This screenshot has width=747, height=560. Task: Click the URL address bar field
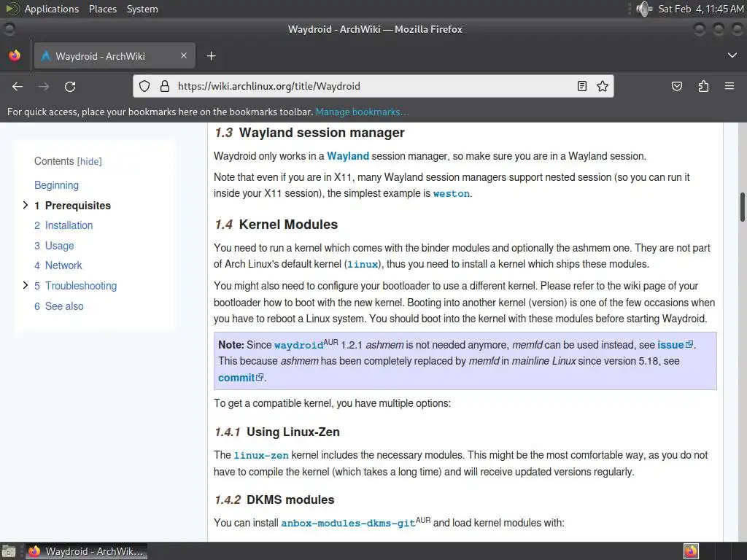pos(373,86)
